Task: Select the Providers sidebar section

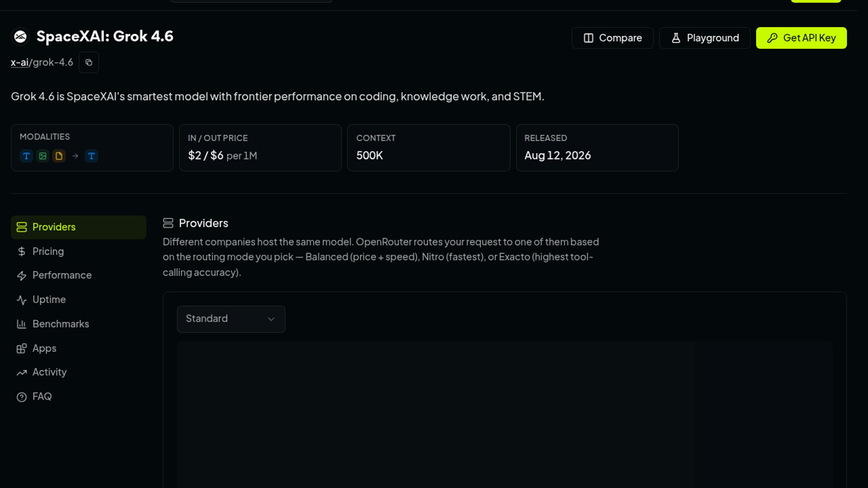Action: point(79,227)
